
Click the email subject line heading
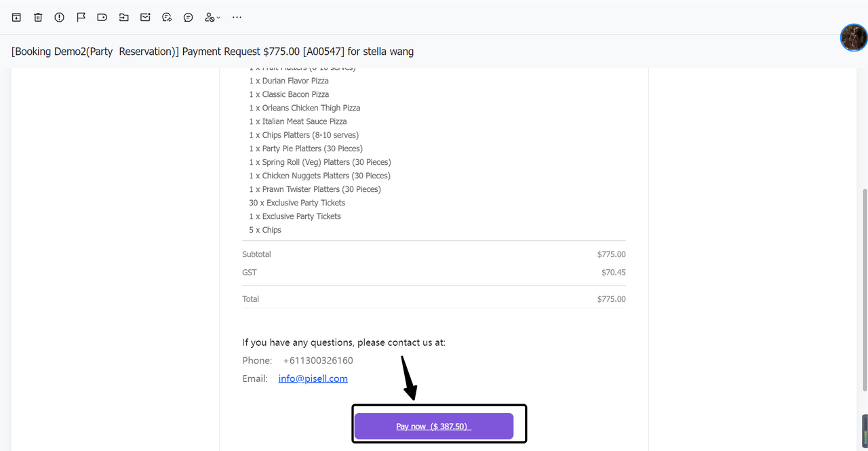pos(212,52)
